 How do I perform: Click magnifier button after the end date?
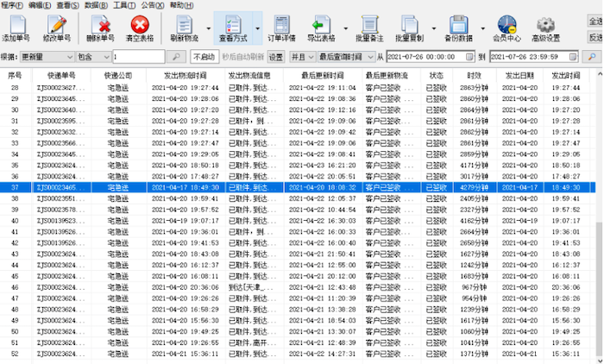(x=592, y=57)
